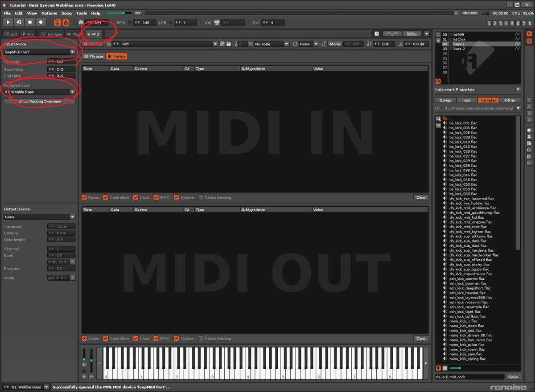Clear the MIDI IN monitor log
Image resolution: width=535 pixels, height=392 pixels.
pyautogui.click(x=421, y=197)
